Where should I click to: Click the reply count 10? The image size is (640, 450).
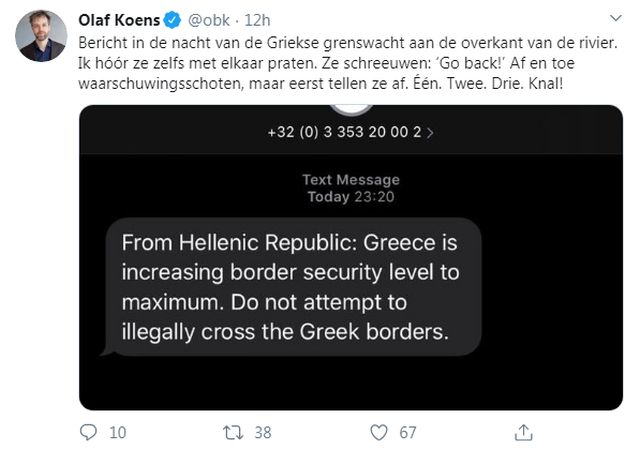coord(117,432)
